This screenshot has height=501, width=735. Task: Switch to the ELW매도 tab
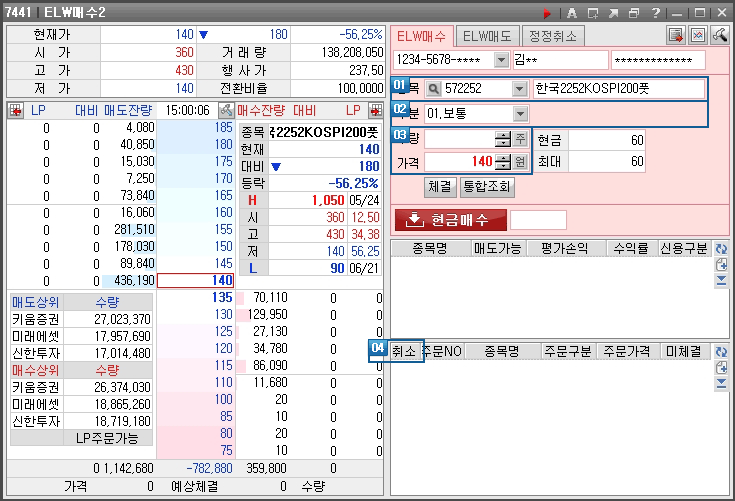(x=487, y=36)
